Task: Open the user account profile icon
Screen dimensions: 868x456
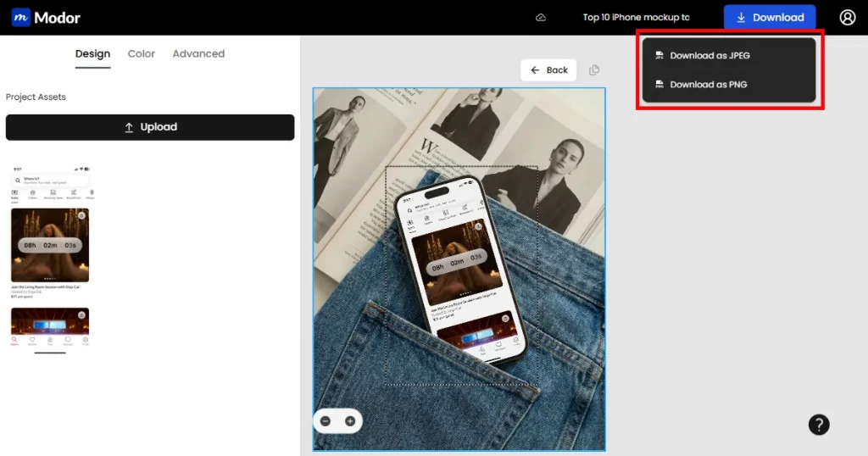Action: 847,18
